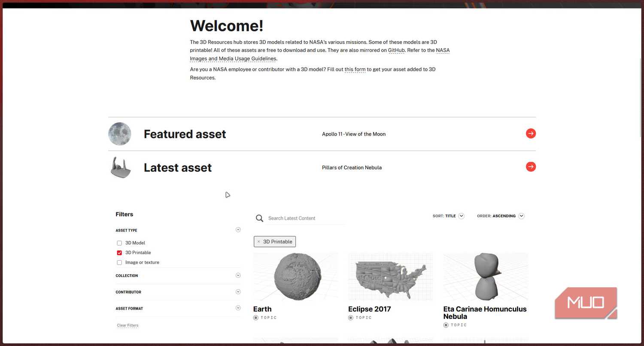
Task: Open the NASA Images and Media Usage Guidelines link
Action: click(320, 55)
